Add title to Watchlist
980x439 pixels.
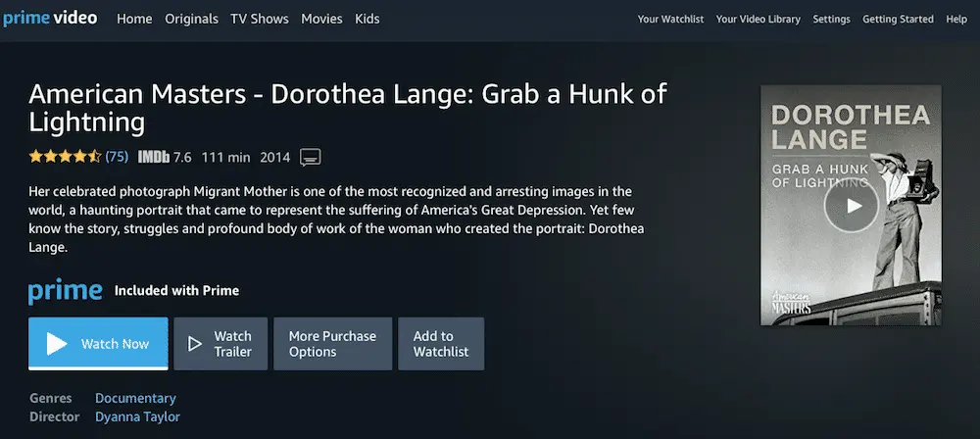(x=441, y=343)
